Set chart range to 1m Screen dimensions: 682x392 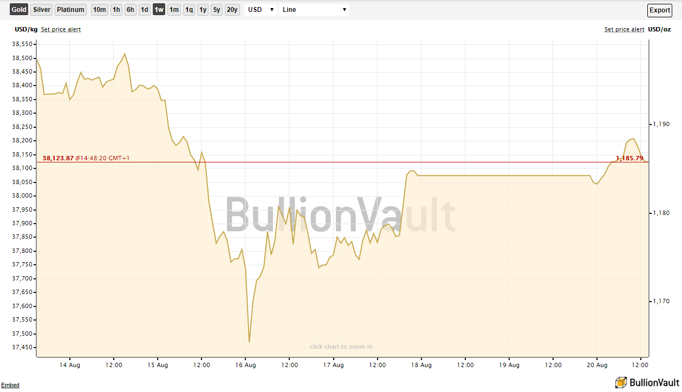pos(174,10)
